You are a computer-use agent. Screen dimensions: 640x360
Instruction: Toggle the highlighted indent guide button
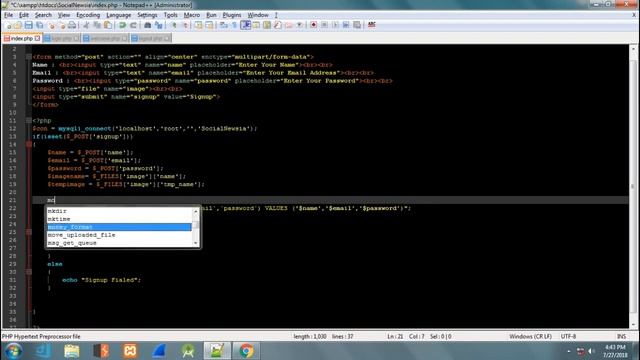coord(246,25)
